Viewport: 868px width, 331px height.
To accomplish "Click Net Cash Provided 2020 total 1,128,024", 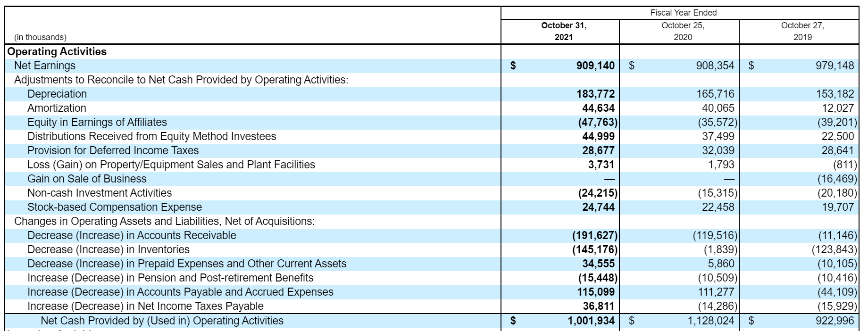I will pyautogui.click(x=710, y=321).
